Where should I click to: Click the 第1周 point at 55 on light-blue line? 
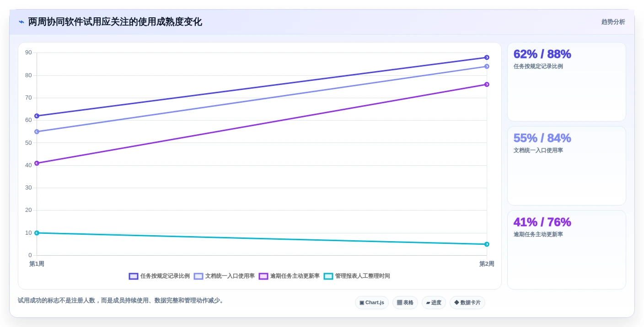pos(37,132)
